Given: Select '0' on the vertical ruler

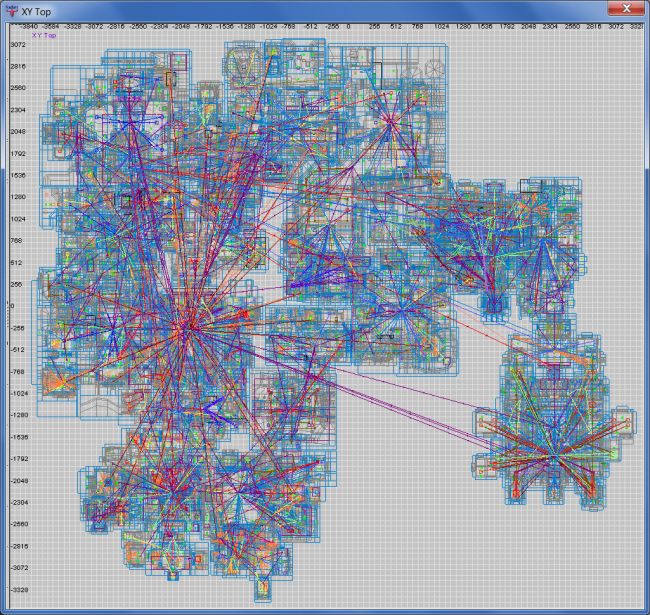Looking at the screenshot, I should [12, 306].
